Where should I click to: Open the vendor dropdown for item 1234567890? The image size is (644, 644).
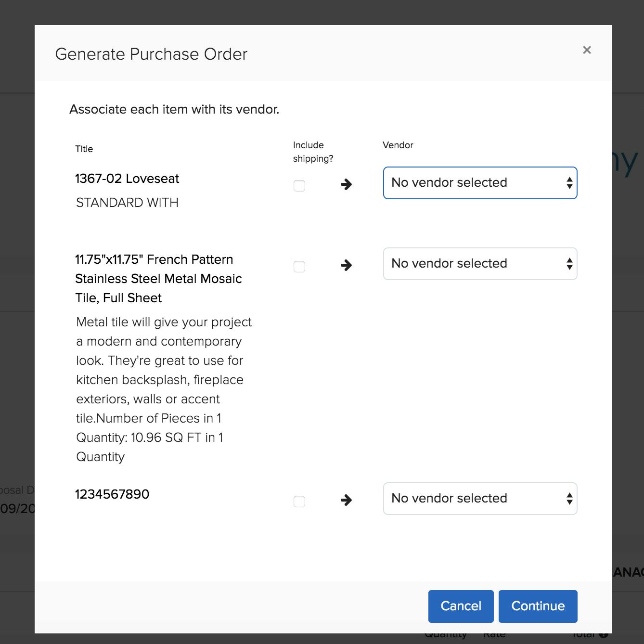click(480, 499)
